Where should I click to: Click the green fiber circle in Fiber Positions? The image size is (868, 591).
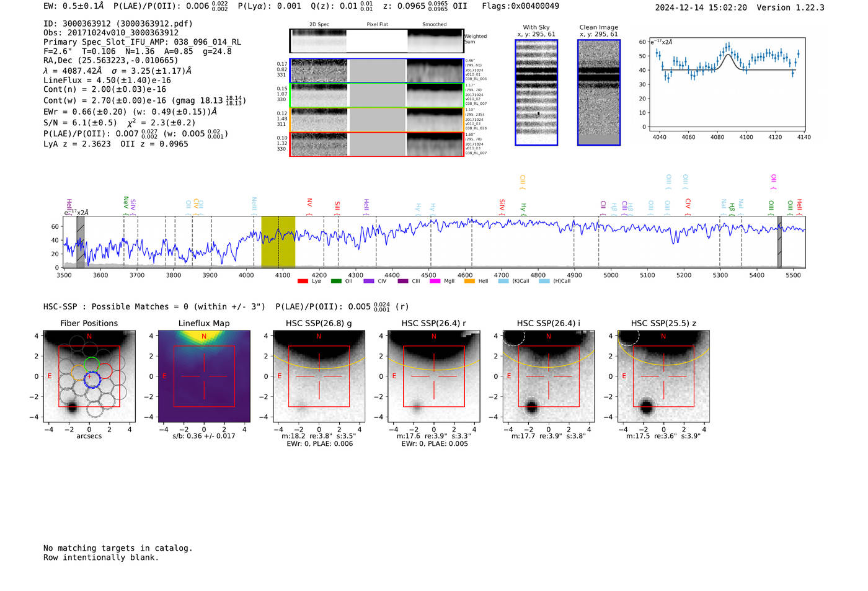91,365
